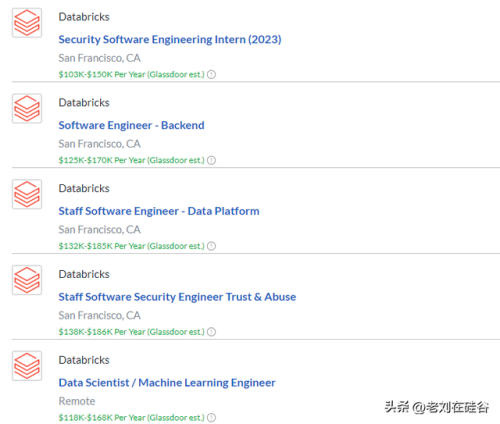Image resolution: width=500 pixels, height=424 pixels.
Task: Select Databricks company name above intern listing
Action: point(84,17)
